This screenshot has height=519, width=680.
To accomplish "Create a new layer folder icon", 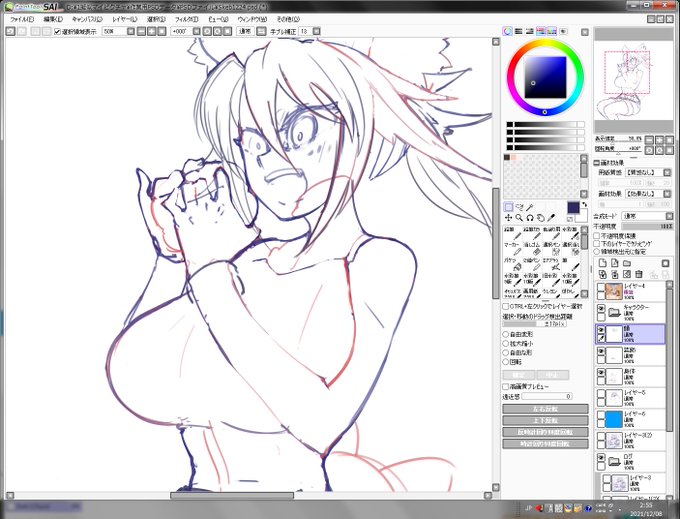I will pyautogui.click(x=627, y=263).
